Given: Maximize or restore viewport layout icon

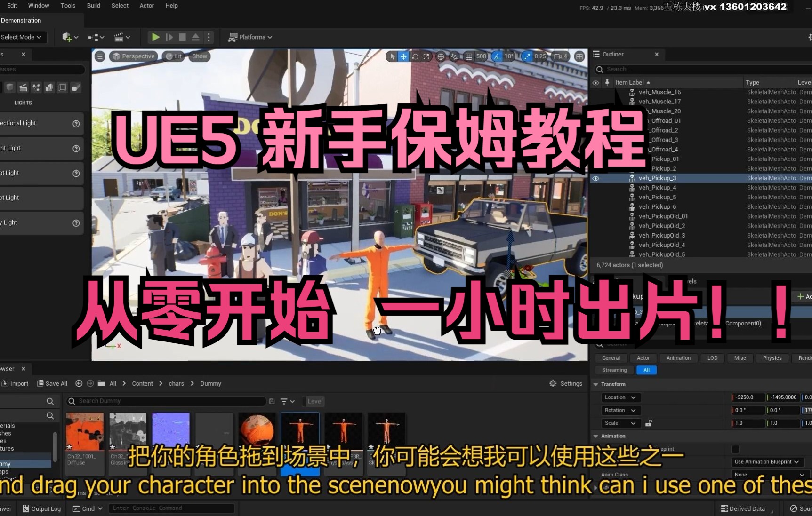Looking at the screenshot, I should tap(579, 56).
